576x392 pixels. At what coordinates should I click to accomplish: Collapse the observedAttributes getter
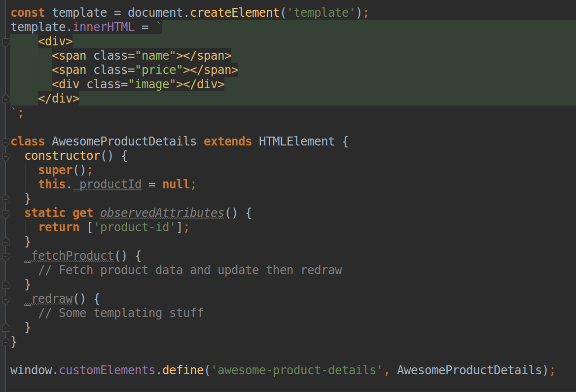(5, 214)
